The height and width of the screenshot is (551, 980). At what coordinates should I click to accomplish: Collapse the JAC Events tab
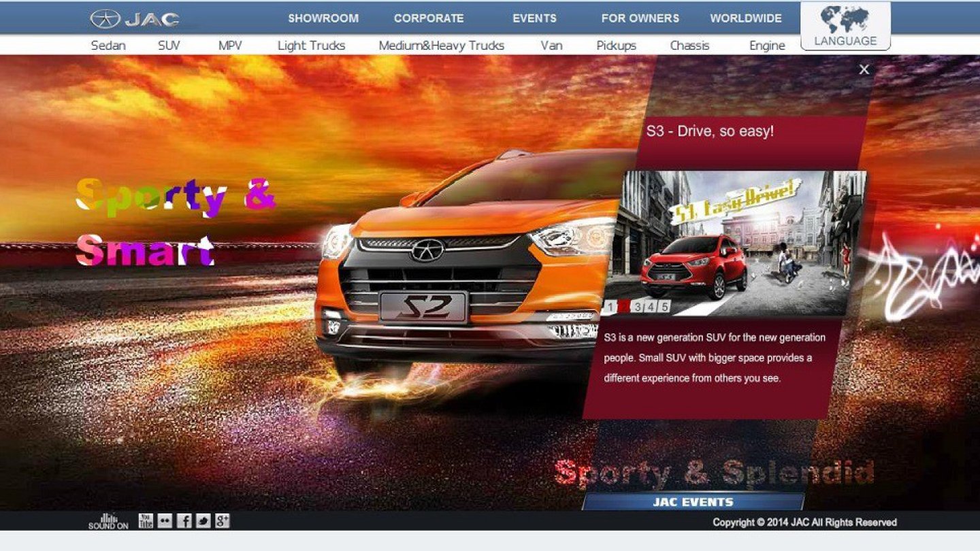(x=693, y=502)
